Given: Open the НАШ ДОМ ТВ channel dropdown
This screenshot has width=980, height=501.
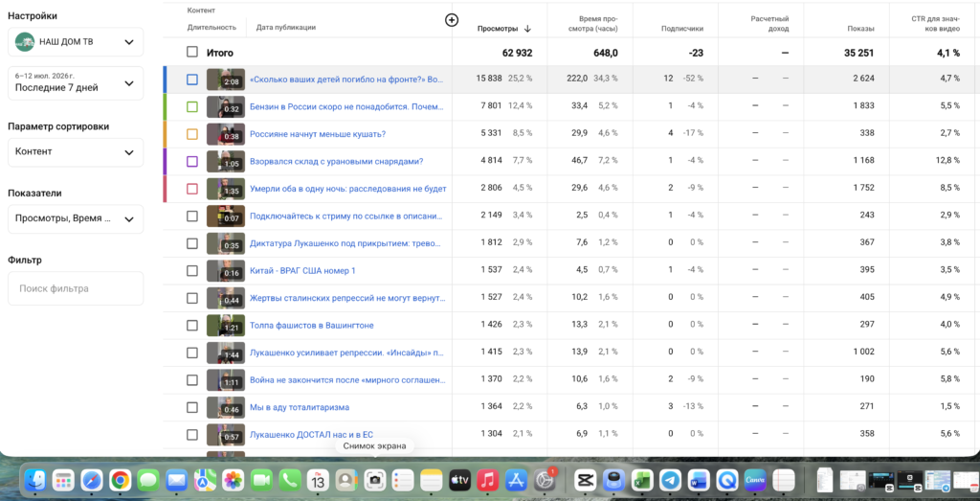Looking at the screenshot, I should (x=76, y=42).
